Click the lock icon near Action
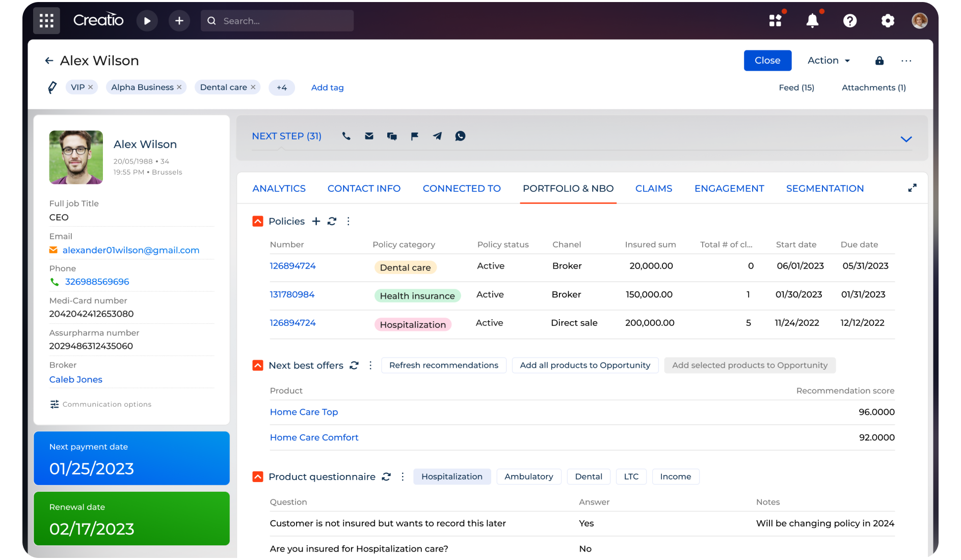The height and width of the screenshot is (560, 961). [x=879, y=61]
